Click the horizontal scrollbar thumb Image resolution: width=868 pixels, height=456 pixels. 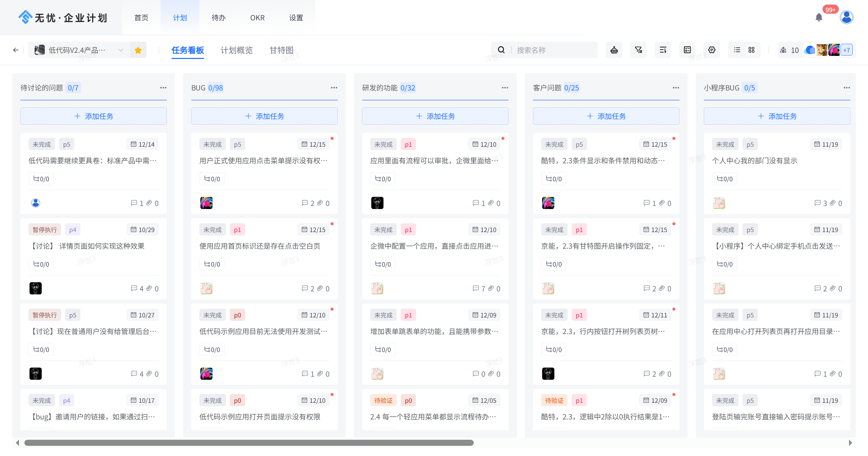click(x=249, y=443)
